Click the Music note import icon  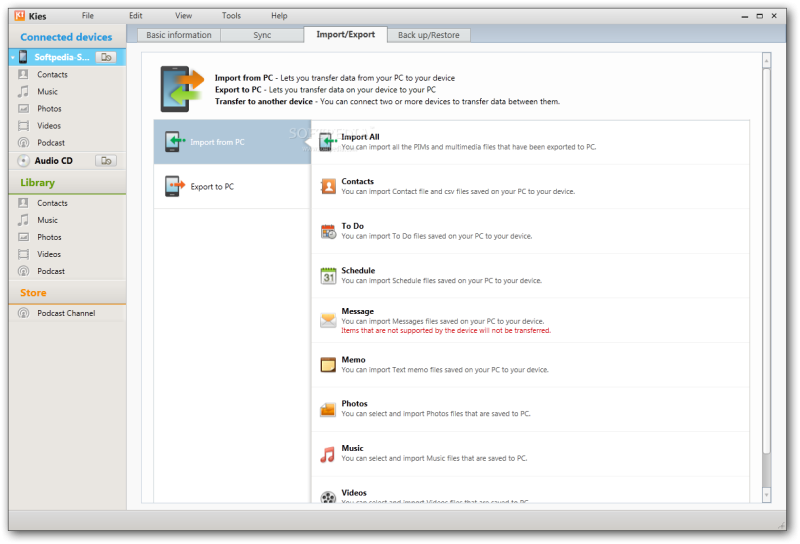click(327, 454)
